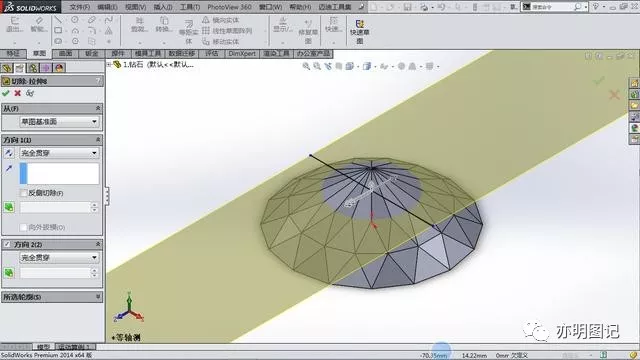640x360 pixels.
Task: Open Appearances colored ball icon in the task pane
Action: [x=634, y=128]
